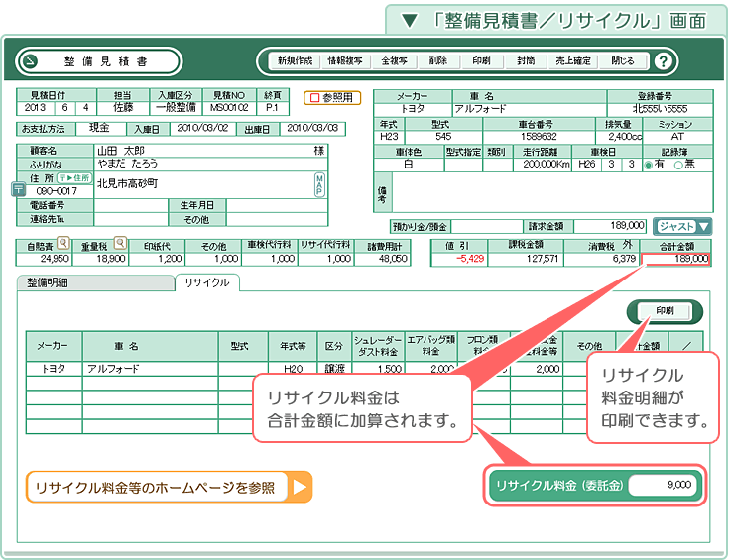Click the 預かり金/頭金 input field
Image resolution: width=729 pixels, height=560 pixels.
487,226
